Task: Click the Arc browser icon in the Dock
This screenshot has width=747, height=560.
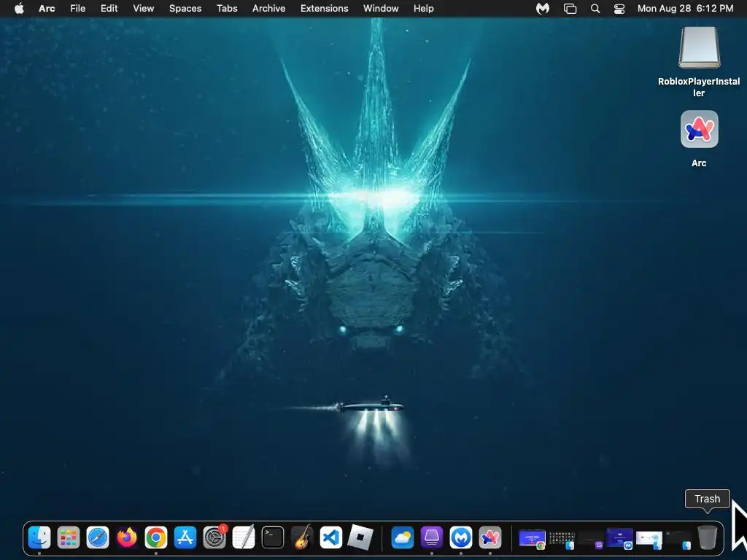Action: coord(490,537)
